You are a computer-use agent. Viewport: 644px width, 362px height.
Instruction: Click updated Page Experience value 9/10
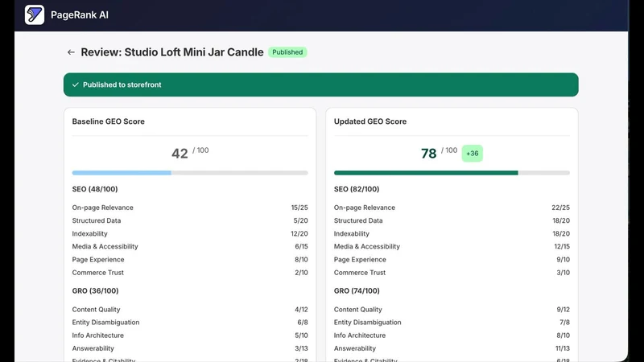pos(563,259)
